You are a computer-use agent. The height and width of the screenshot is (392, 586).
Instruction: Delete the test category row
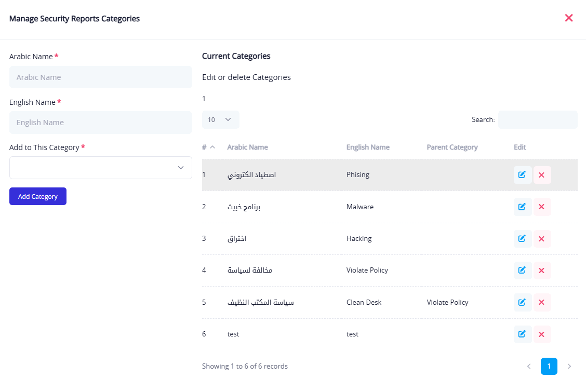coord(541,334)
